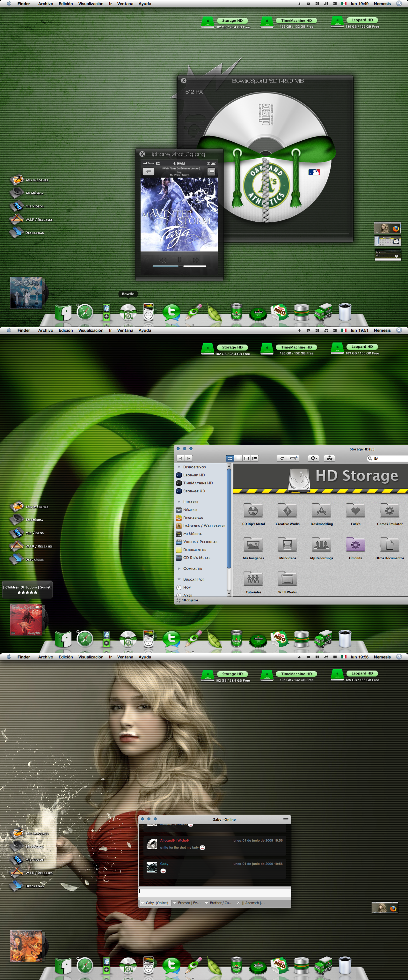
Task: Select the Otros Documentos folder icon
Action: [390, 545]
